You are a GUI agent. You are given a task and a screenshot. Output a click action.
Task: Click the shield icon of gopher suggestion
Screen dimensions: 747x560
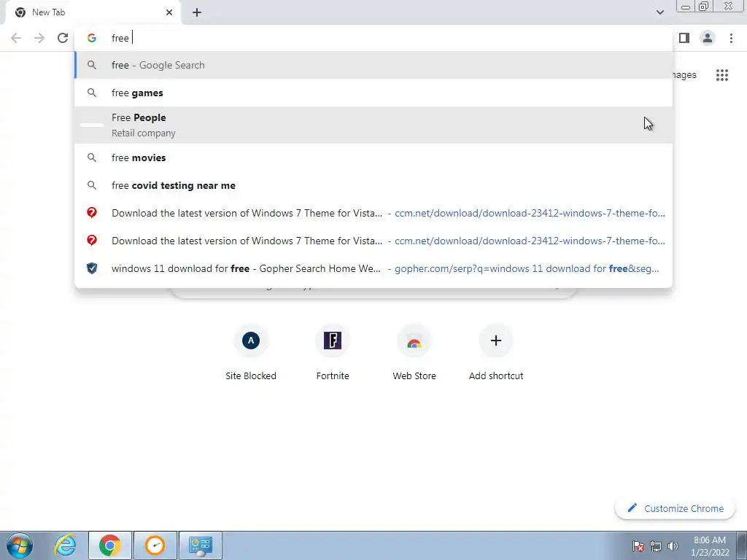(x=92, y=268)
